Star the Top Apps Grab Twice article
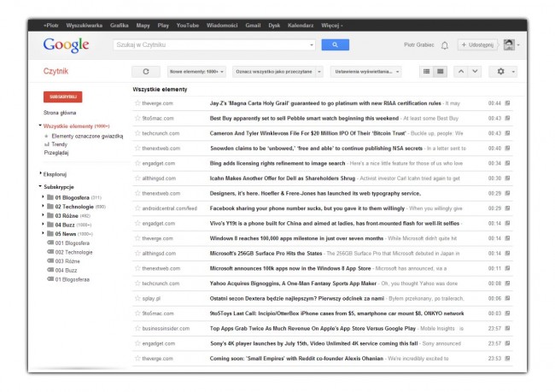Screen dimensions: 555x392 coord(137,328)
